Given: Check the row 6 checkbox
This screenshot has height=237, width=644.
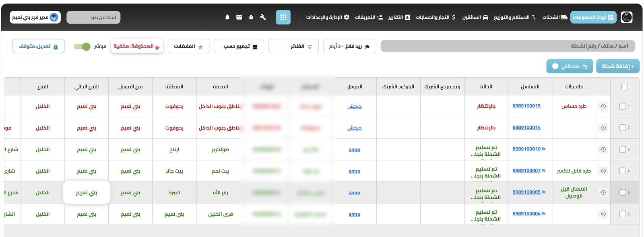Looking at the screenshot, I should (623, 214).
